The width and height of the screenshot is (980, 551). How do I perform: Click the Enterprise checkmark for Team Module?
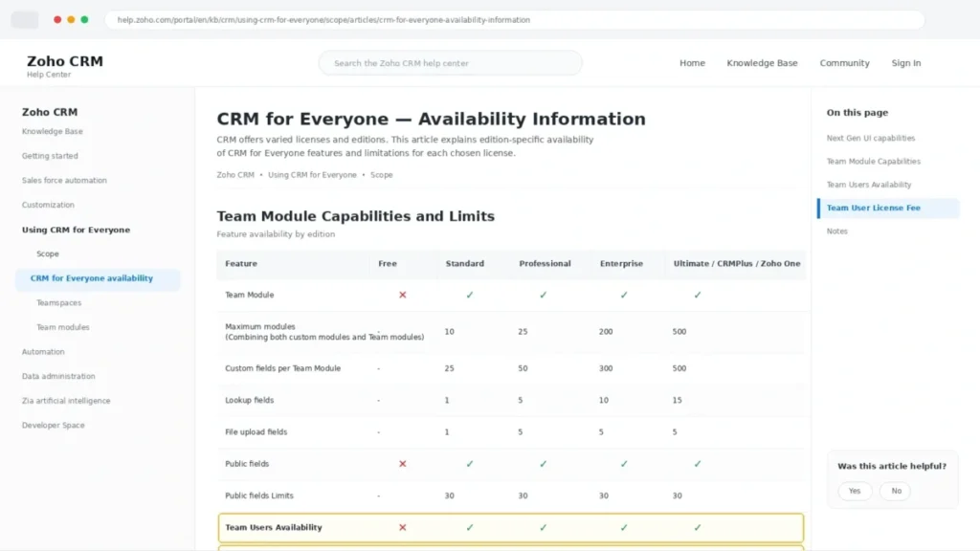click(624, 295)
